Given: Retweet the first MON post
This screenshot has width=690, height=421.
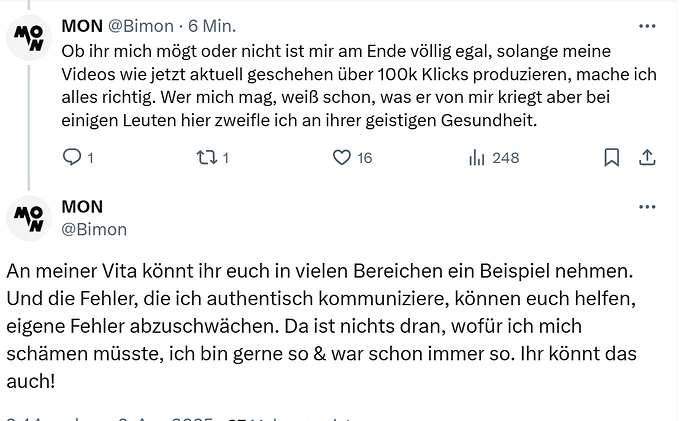Looking at the screenshot, I should pyautogui.click(x=207, y=157).
